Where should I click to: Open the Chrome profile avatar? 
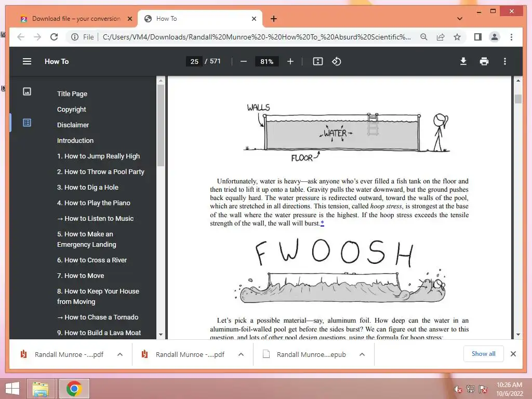click(495, 37)
